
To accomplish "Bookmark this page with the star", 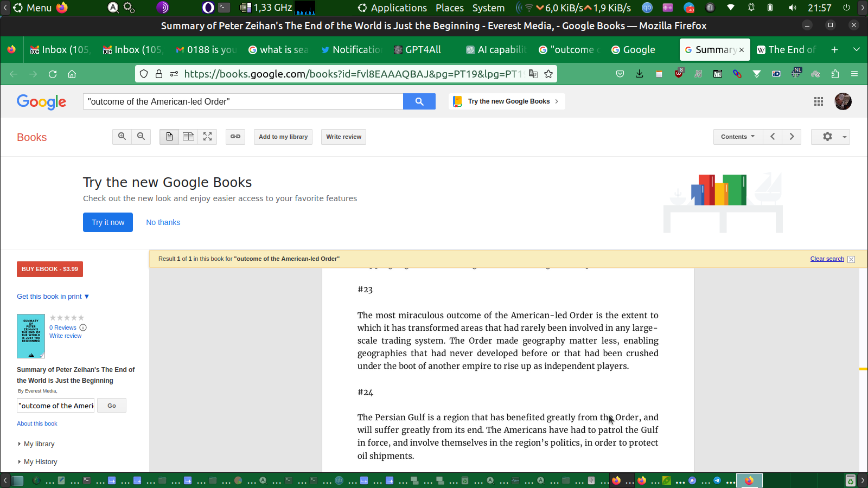I will tap(548, 74).
